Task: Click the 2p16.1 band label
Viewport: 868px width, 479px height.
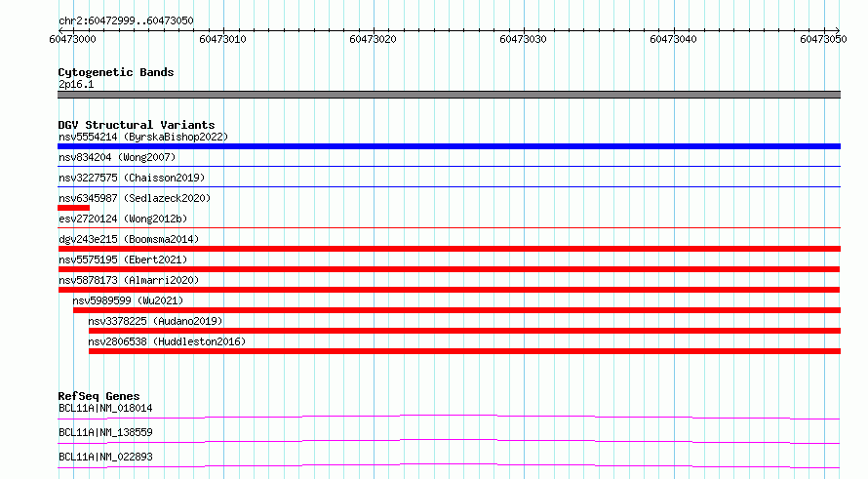Action: 76,84
